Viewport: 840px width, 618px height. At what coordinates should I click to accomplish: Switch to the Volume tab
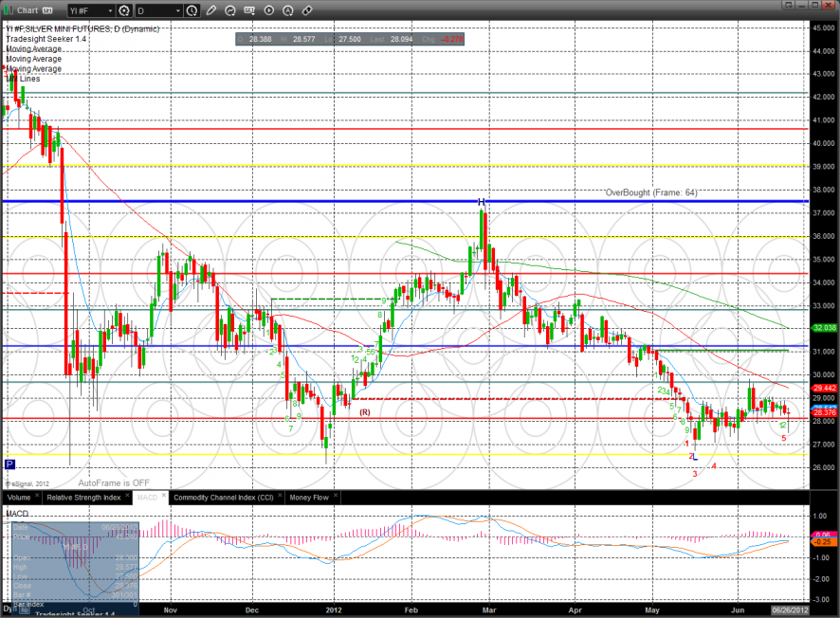pyautogui.click(x=19, y=496)
